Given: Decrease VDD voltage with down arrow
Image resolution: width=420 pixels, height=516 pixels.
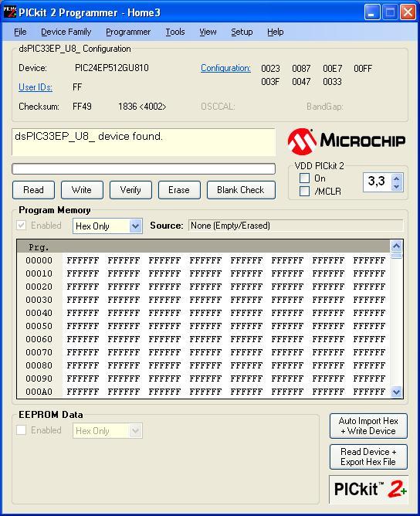Looking at the screenshot, I should 396,187.
